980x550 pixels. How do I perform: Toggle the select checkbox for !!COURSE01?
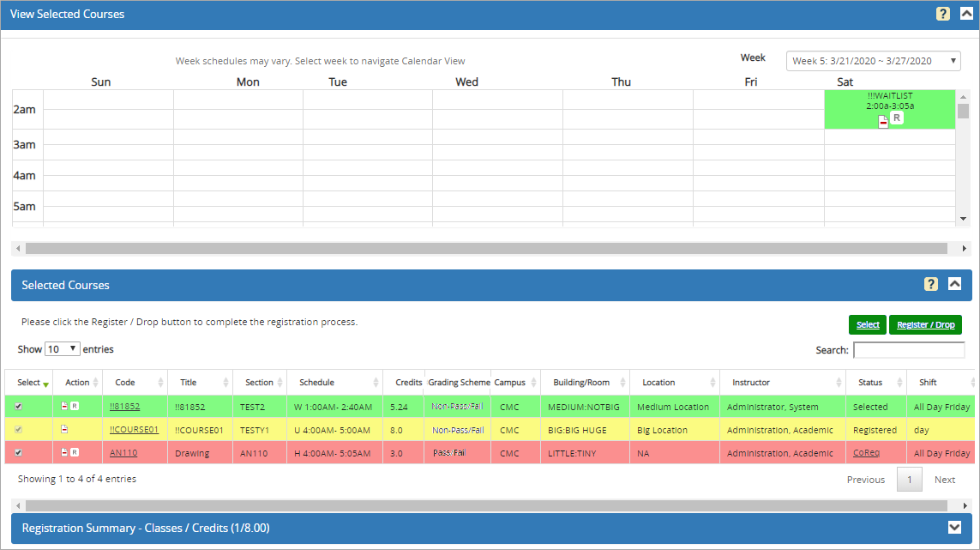(x=20, y=430)
